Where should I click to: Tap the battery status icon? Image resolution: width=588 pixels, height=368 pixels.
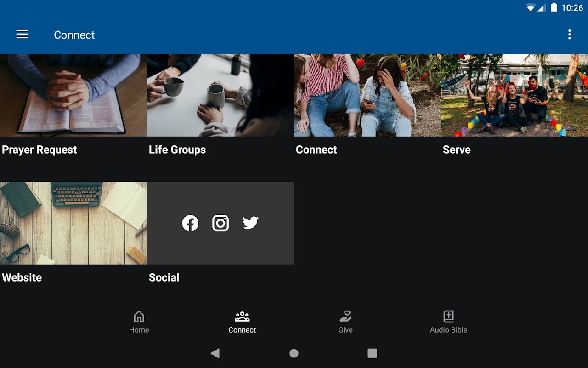[554, 8]
